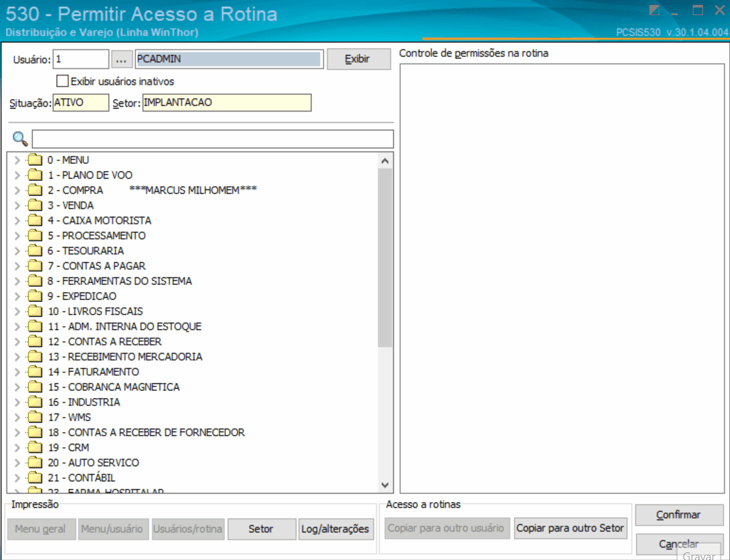
Task: Expand the 15 - COBRANCA MAGNETICA node
Action: (17, 387)
